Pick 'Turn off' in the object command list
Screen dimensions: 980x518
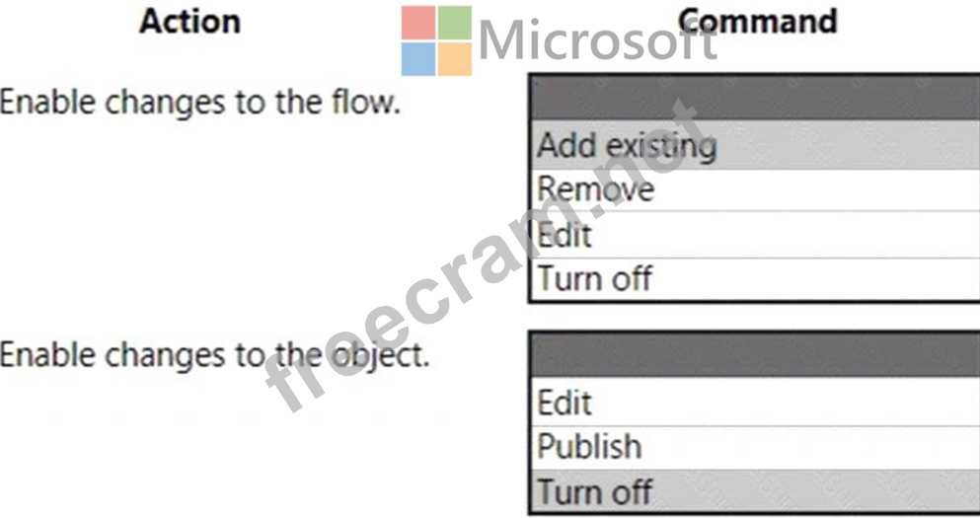click(x=595, y=491)
